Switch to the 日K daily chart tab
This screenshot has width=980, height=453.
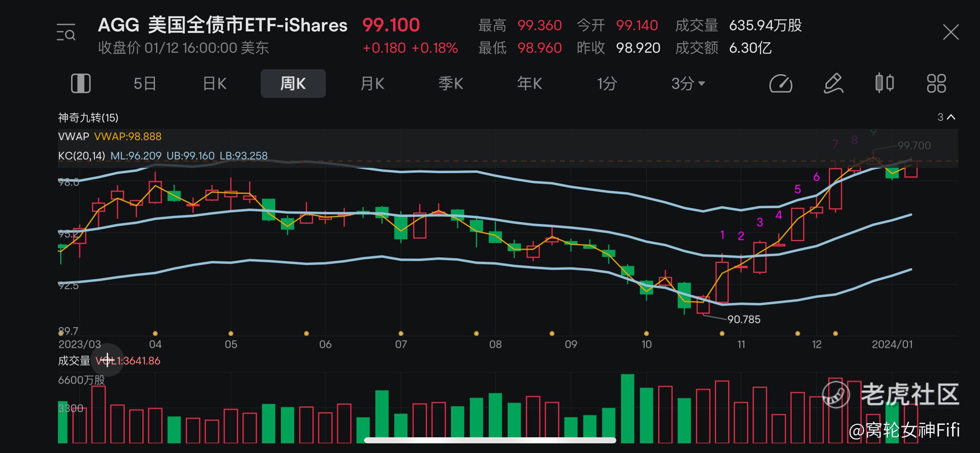tap(215, 83)
